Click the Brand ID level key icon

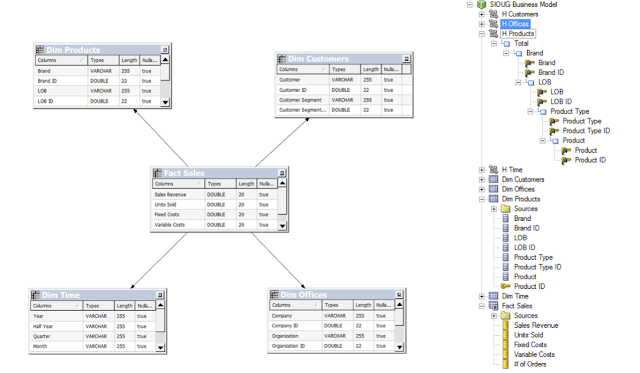point(530,73)
